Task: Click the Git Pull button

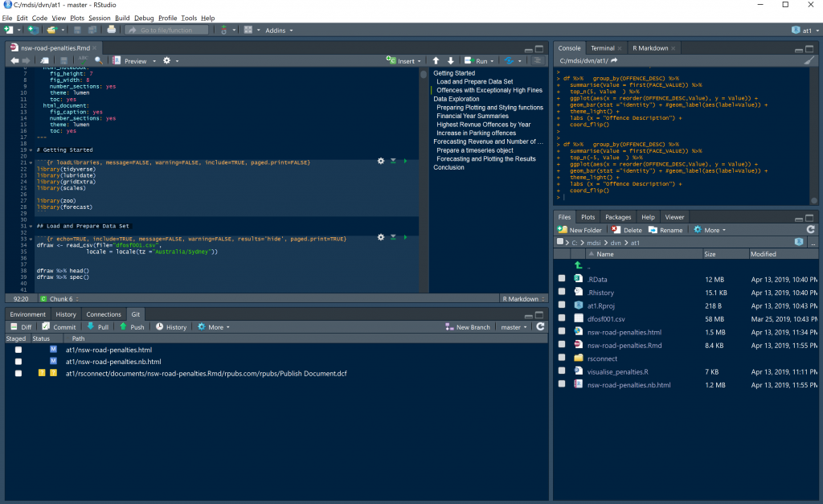Action: (97, 327)
